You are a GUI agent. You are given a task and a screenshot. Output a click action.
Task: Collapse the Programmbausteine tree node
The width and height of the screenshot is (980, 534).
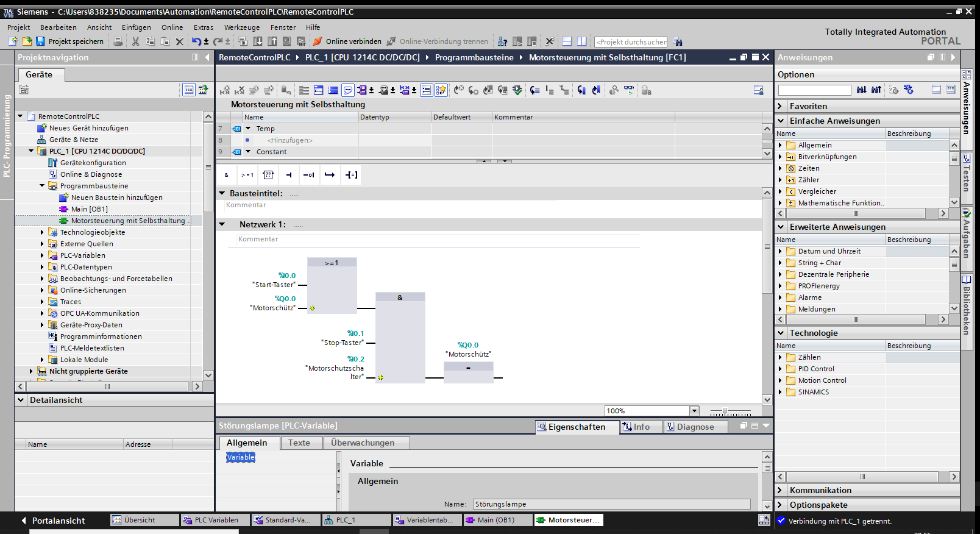click(42, 186)
